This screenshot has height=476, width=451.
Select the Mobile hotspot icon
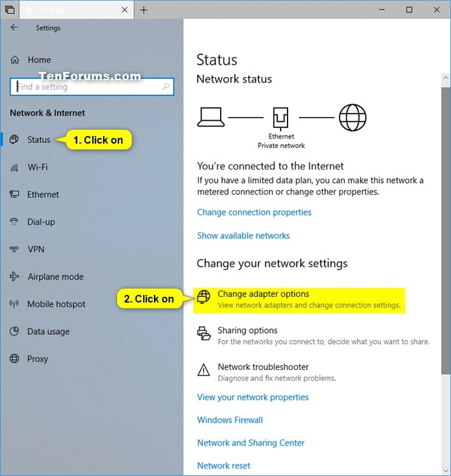(14, 304)
